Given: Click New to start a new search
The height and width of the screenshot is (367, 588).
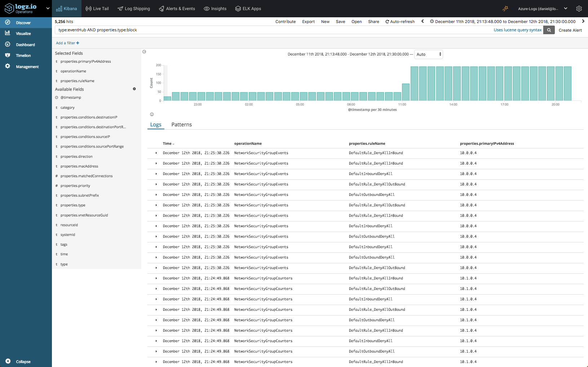Looking at the screenshot, I should [x=325, y=22].
